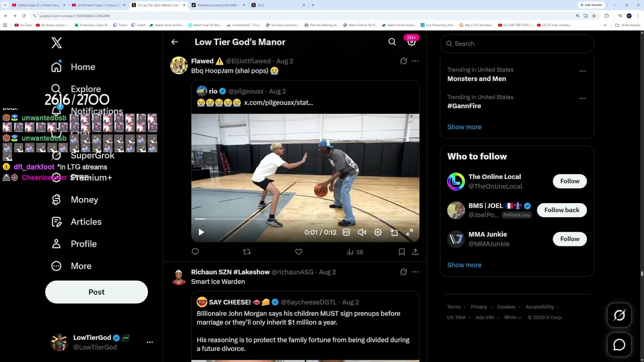Click the video progress bar
The image size is (644, 362).
[x=305, y=219]
